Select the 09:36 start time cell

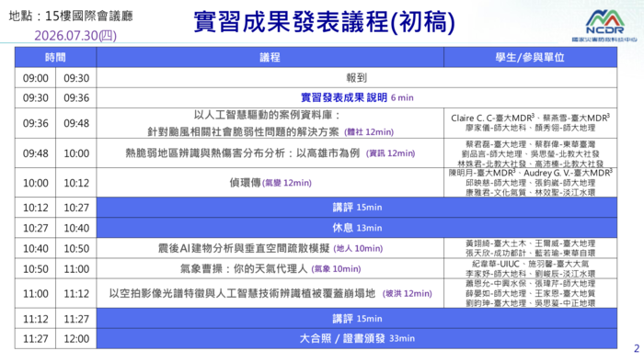(x=35, y=123)
